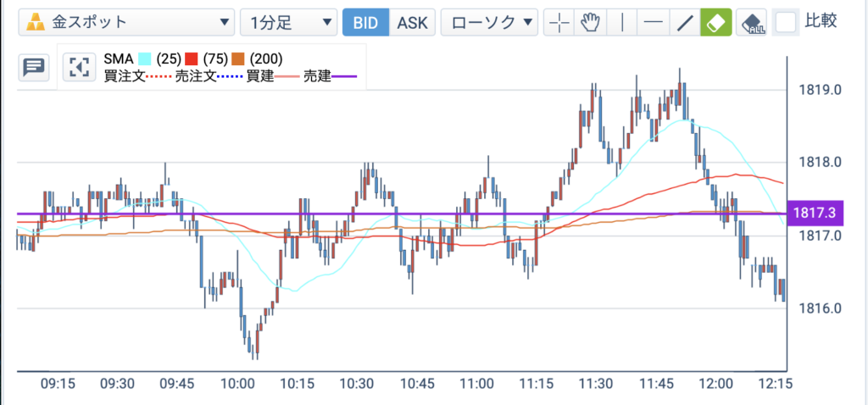Open the 金スポット instrument dropdown

tap(125, 23)
